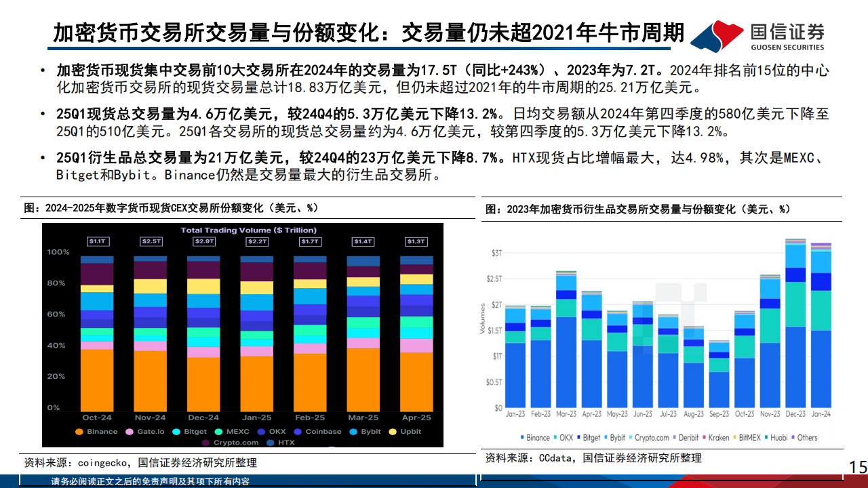The height and width of the screenshot is (488, 868).
Task: Click the Feb-25 axis label
Action: point(309,418)
